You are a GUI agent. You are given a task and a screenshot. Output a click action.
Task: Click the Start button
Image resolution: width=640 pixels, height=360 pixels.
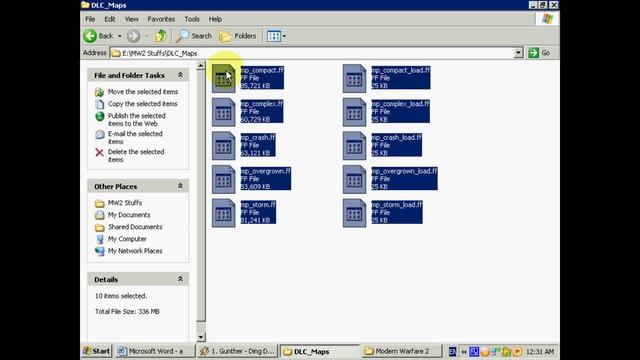coord(97,351)
